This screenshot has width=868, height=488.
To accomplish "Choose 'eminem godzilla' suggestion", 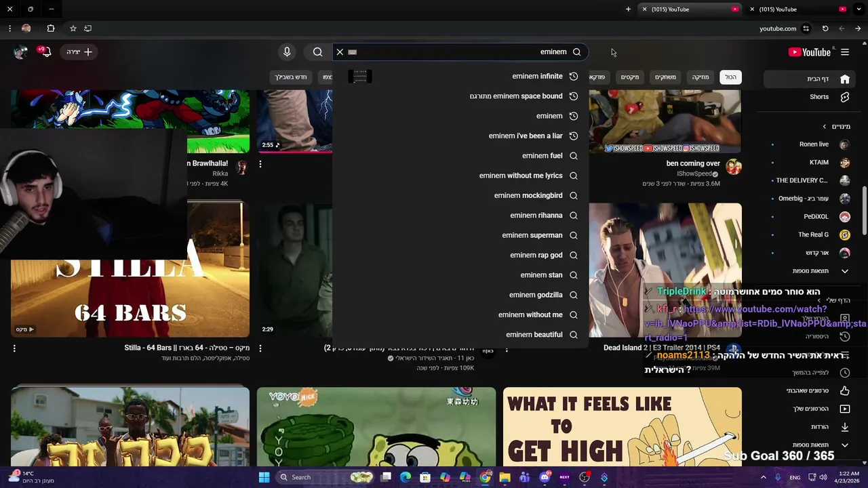I will pyautogui.click(x=460, y=295).
